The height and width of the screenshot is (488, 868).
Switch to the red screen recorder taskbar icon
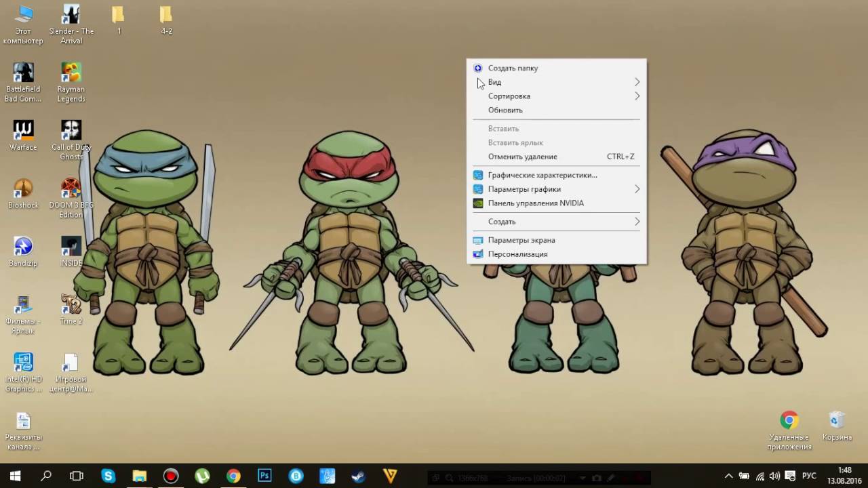(x=171, y=476)
